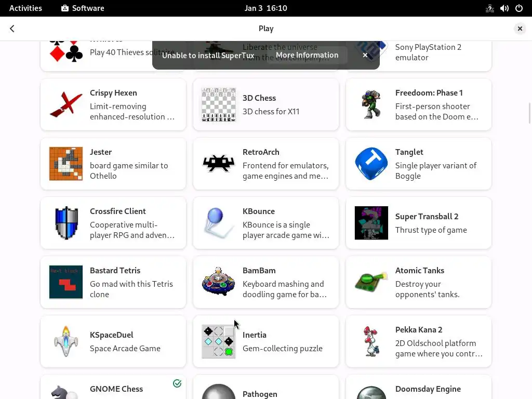This screenshot has width=532, height=399.
Task: Open the Crispy Hexen title
Action: pos(113,93)
